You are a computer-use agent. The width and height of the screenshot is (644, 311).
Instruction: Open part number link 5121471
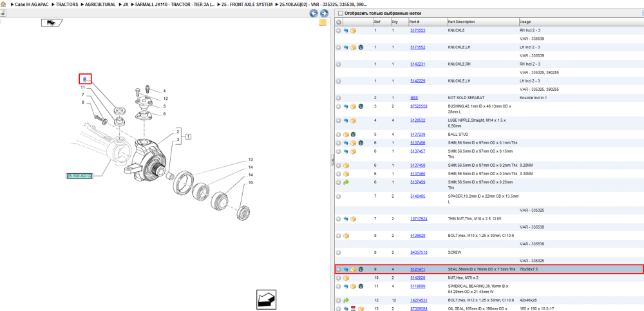[x=418, y=270]
